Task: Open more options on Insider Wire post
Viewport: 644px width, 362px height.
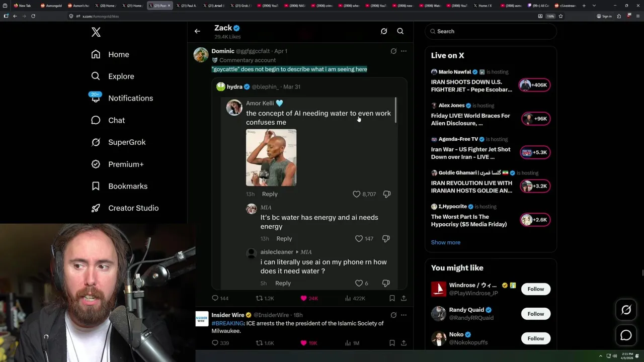Action: (404, 315)
